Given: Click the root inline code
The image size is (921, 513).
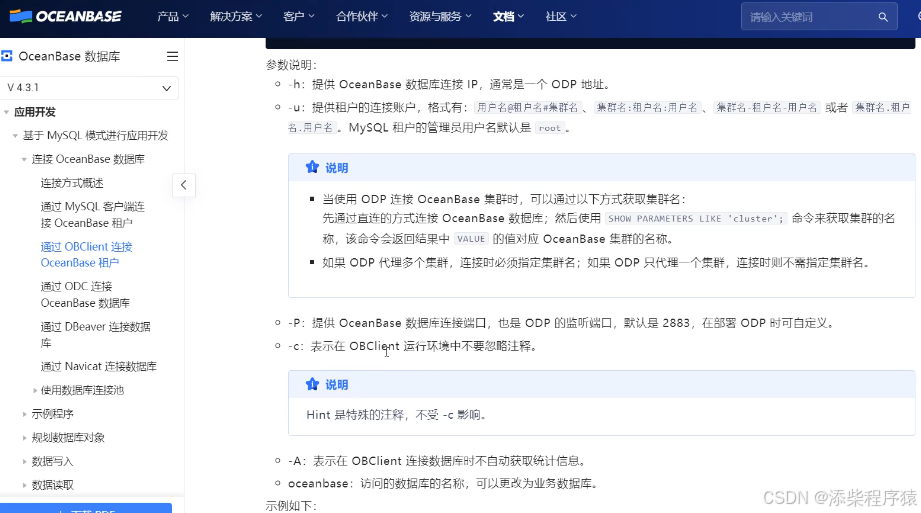Looking at the screenshot, I should click(550, 128).
